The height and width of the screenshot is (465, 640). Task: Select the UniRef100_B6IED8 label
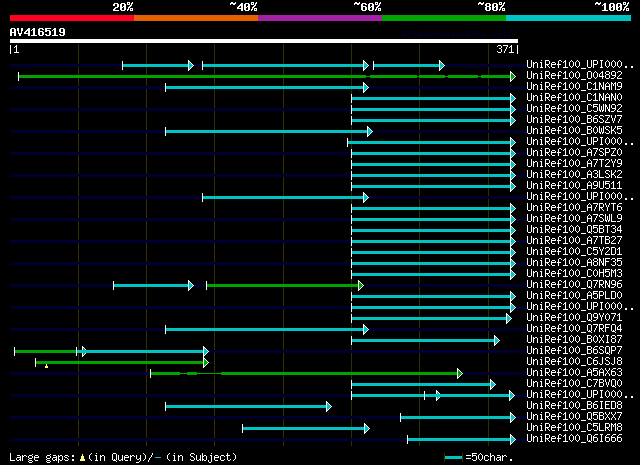(574, 406)
